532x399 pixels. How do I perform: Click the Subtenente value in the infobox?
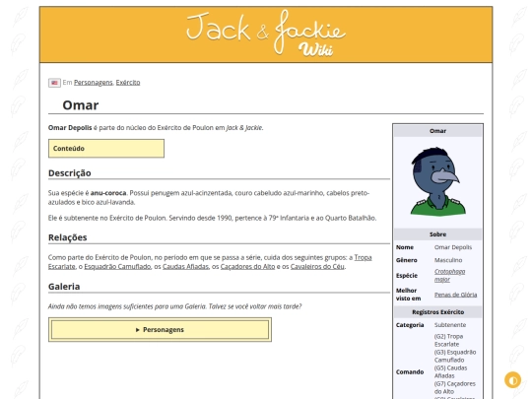tap(450, 325)
